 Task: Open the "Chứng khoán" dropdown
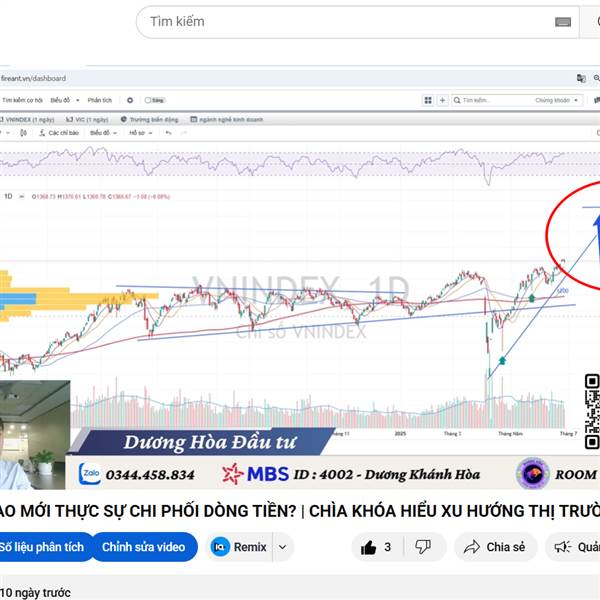[x=557, y=100]
